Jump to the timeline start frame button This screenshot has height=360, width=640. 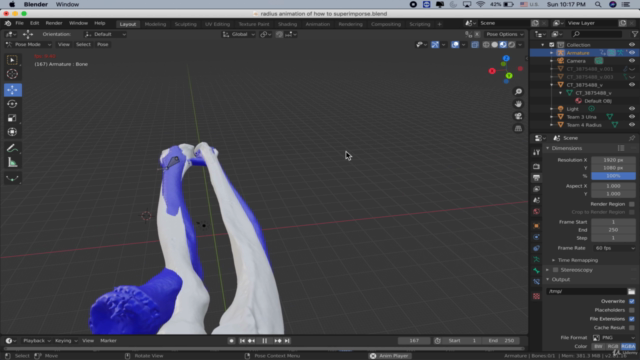coord(242,341)
